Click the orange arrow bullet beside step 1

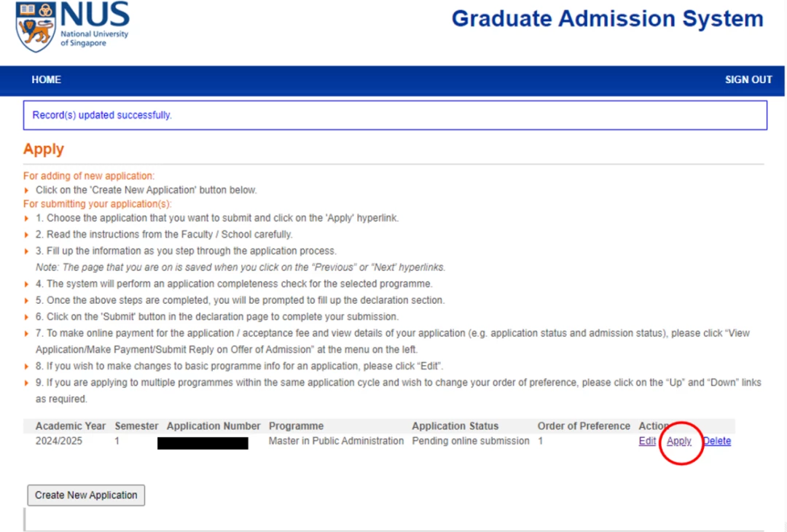[x=26, y=219]
